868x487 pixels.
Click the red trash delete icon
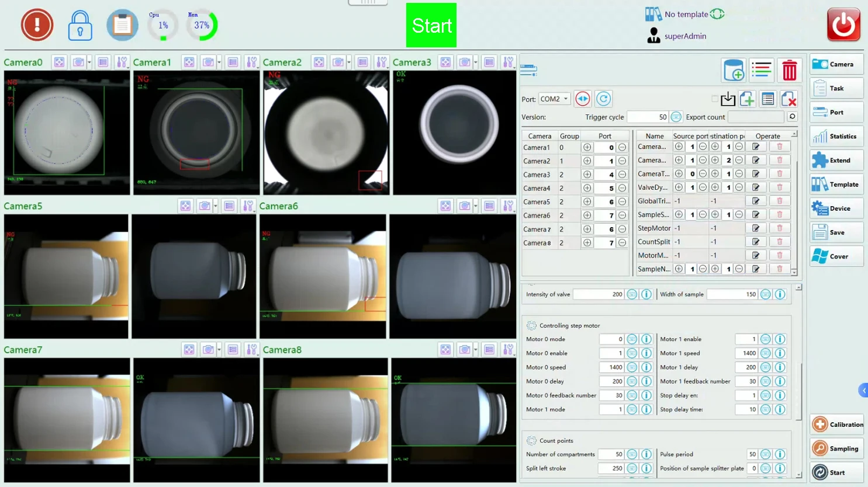coord(790,69)
